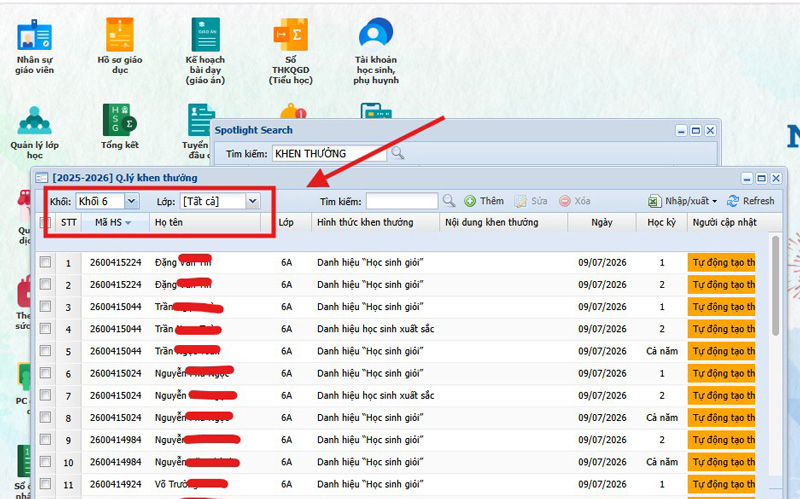The height and width of the screenshot is (499, 800).
Task: Check the row 5 checkbox
Action: click(x=45, y=351)
